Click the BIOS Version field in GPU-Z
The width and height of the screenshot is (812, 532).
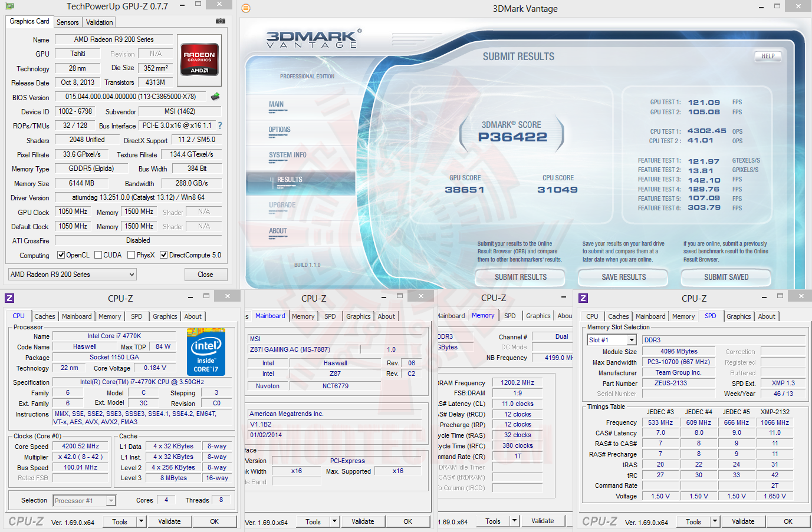[130, 97]
